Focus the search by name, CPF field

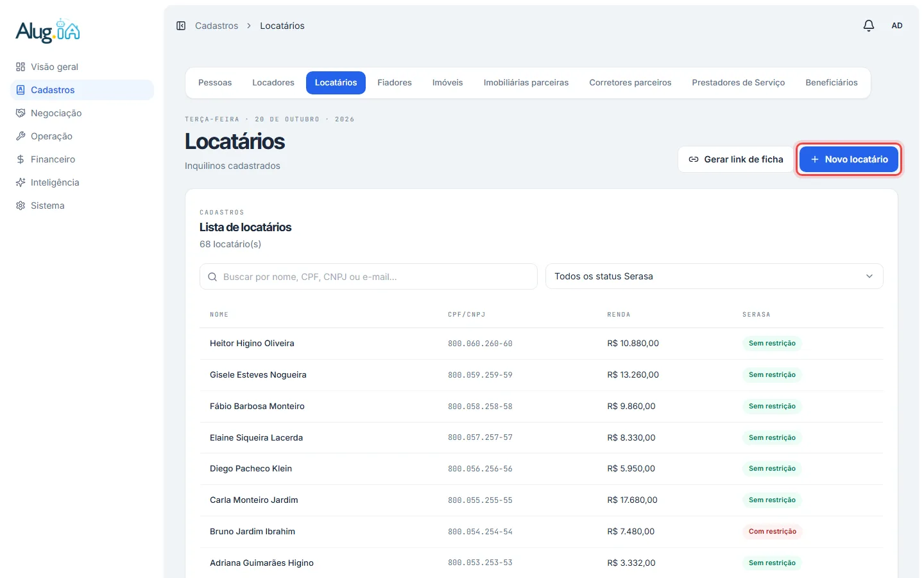point(368,277)
